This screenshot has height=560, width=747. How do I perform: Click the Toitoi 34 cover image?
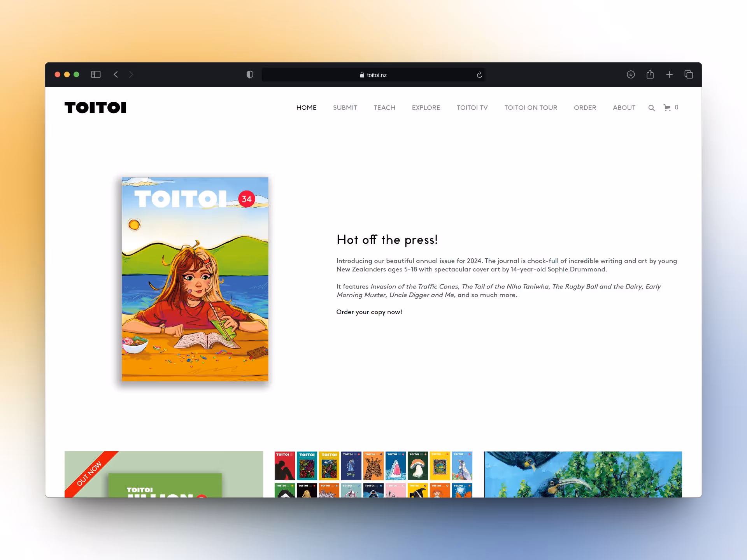pyautogui.click(x=195, y=279)
